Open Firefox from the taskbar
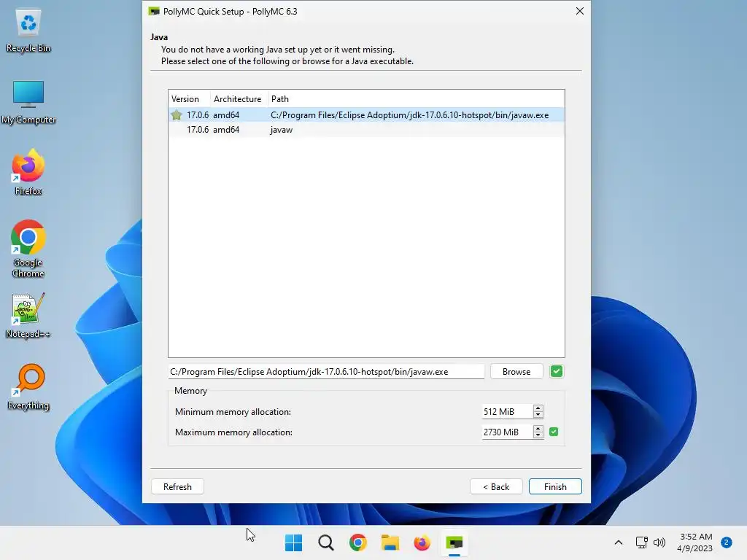Screen dimensions: 747x560 coord(422,542)
